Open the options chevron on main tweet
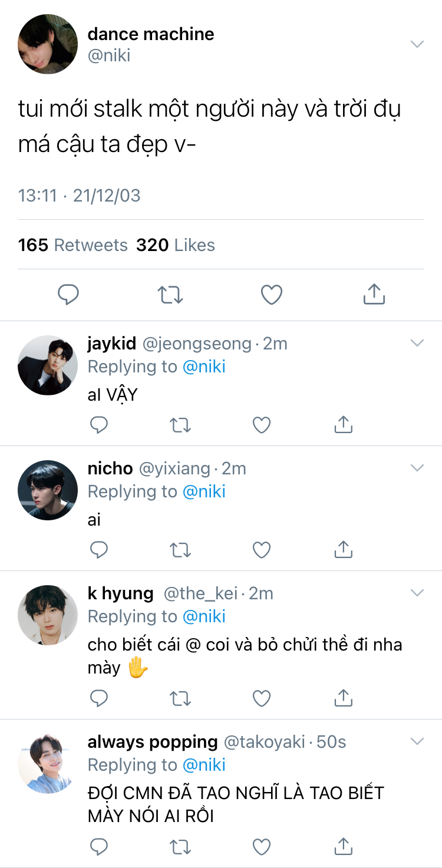Screen dimensions: 442x868 tap(417, 44)
